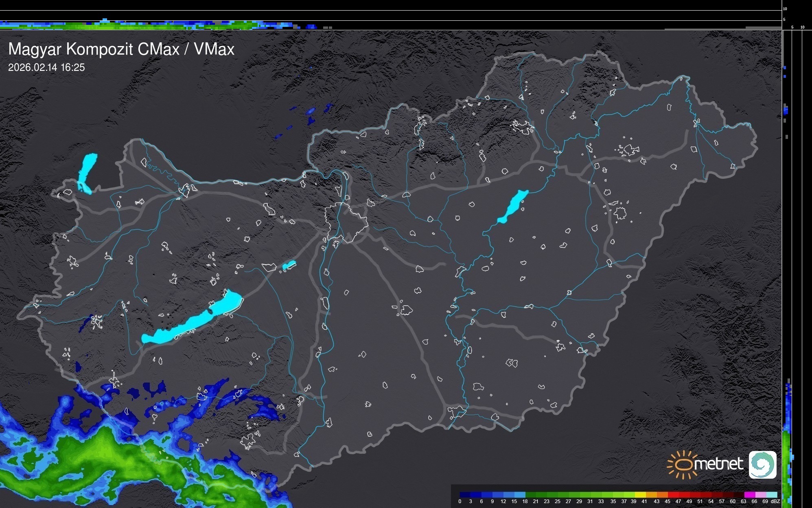Click the dBZ unit label on legend
The height and width of the screenshot is (508, 812).
pos(775,501)
